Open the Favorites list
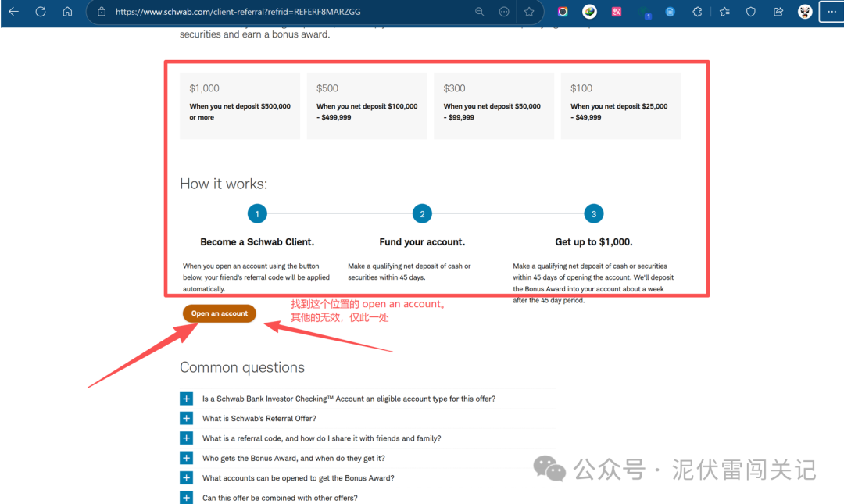This screenshot has height=504, width=844. (724, 11)
